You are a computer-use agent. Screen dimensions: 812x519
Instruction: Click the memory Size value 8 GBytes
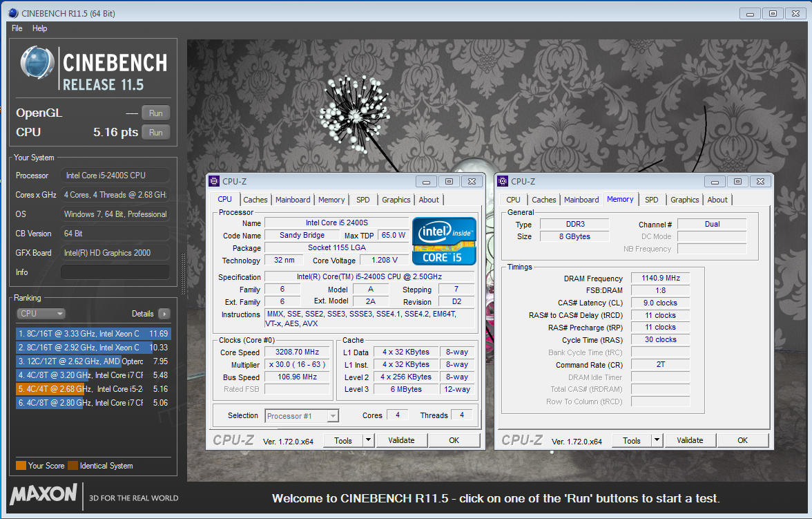[574, 236]
